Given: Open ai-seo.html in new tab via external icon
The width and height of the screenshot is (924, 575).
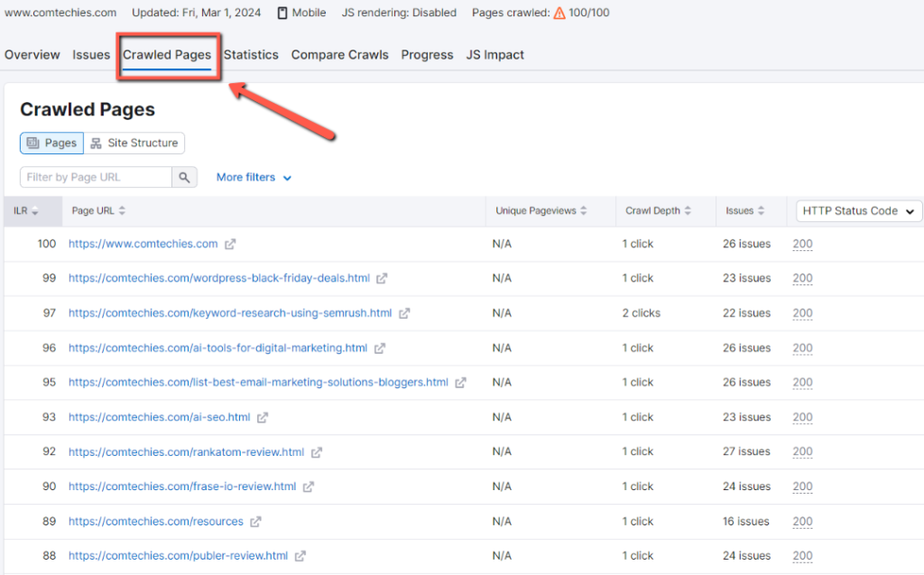Looking at the screenshot, I should click(x=263, y=417).
